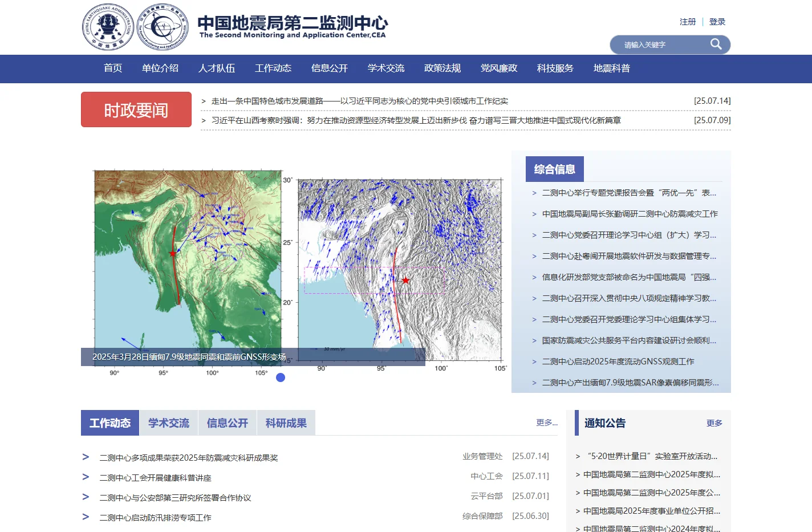Open the 工作动态 navigation menu item
The height and width of the screenshot is (532, 812).
(x=273, y=68)
